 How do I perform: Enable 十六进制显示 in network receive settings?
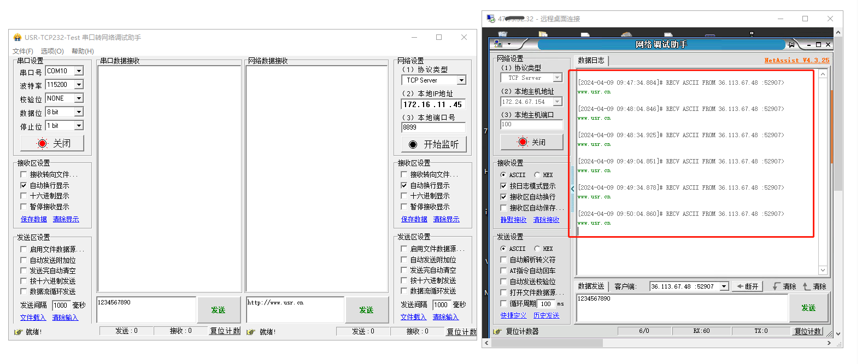[404, 196]
